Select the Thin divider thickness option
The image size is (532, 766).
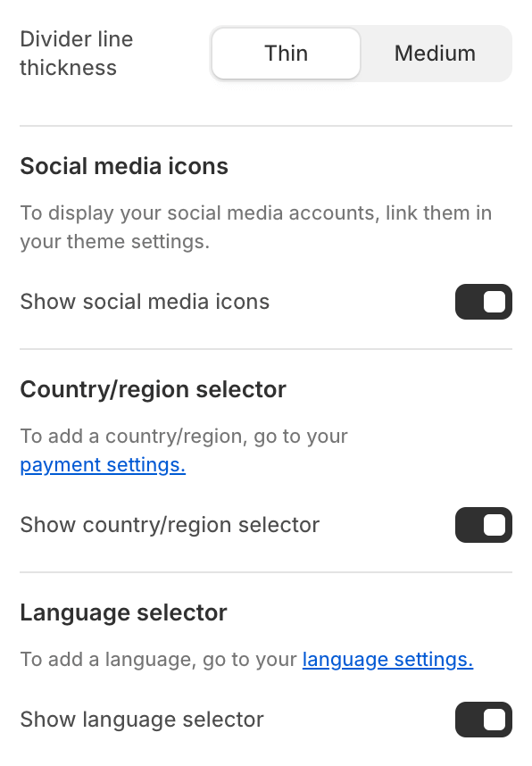[x=287, y=54]
